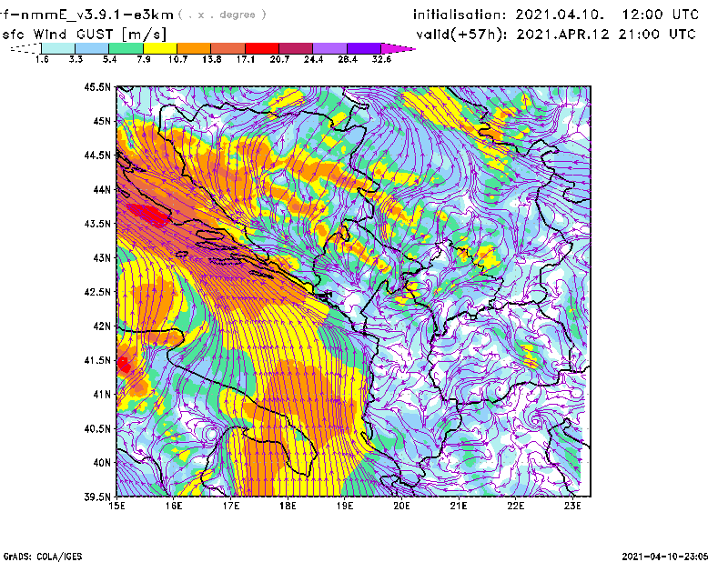Click the violet legend swatch after 28.4
The width and height of the screenshot is (728, 562).
[x=364, y=48]
